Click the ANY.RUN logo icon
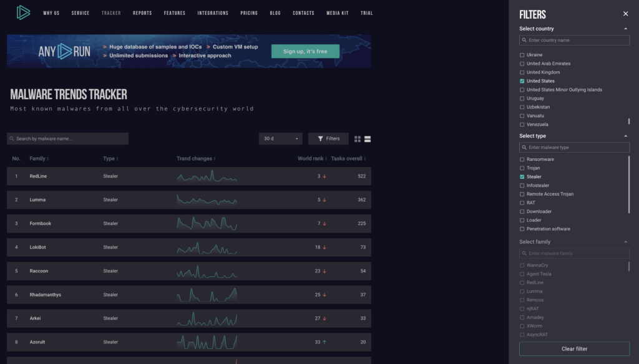639x364 pixels. [23, 12]
